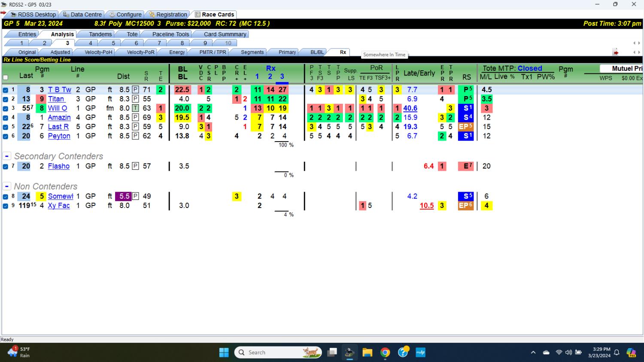644x362 pixels.
Task: Click the Last R horse link
Action: coord(58,127)
